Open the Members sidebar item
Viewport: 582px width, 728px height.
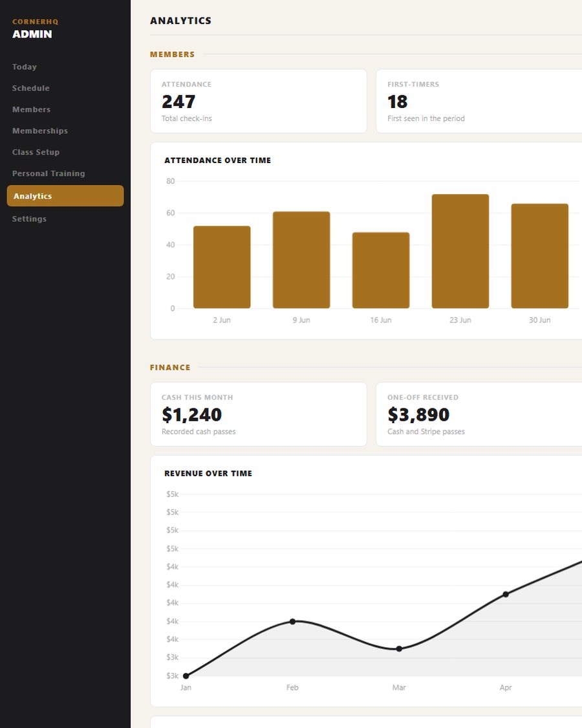pos(31,109)
